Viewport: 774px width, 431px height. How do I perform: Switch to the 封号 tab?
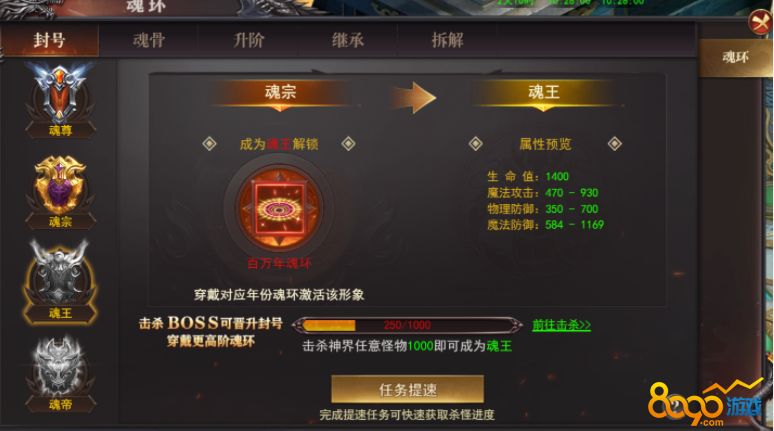click(49, 40)
